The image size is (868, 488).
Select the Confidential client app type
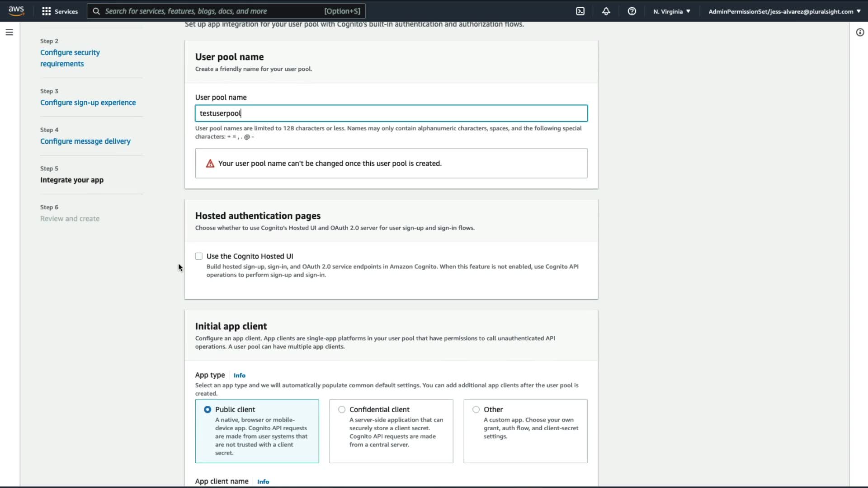[342, 409]
